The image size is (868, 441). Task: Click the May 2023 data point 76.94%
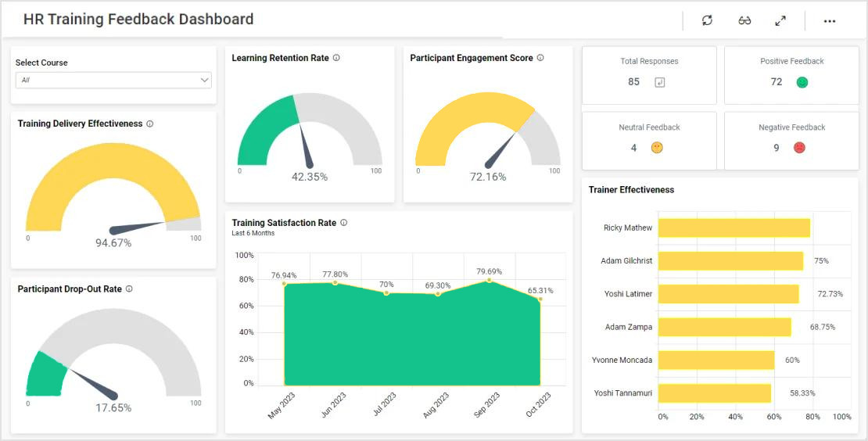285,284
